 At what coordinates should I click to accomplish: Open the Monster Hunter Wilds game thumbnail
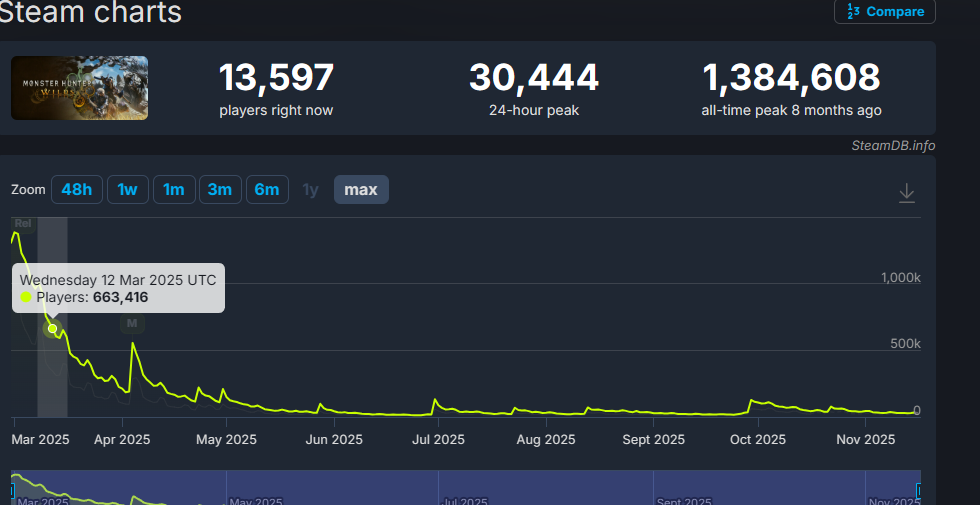click(79, 88)
